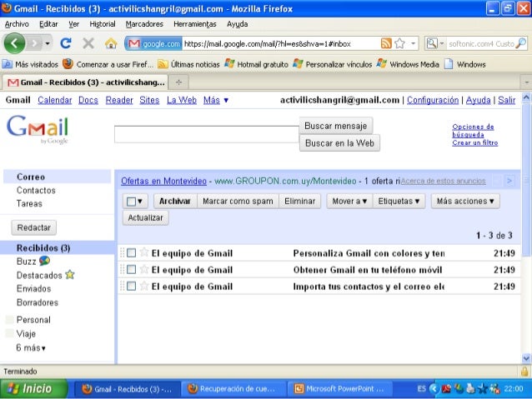The image size is (532, 399).
Task: Open the Historial menu
Action: tap(103, 24)
